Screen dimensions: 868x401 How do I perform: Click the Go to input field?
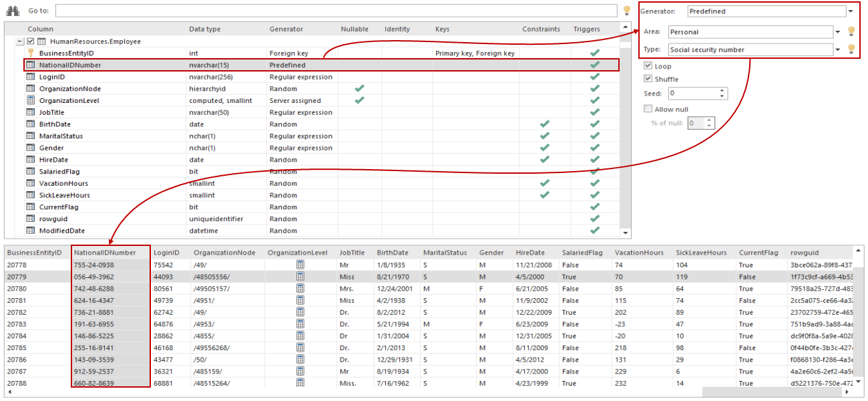[x=336, y=11]
